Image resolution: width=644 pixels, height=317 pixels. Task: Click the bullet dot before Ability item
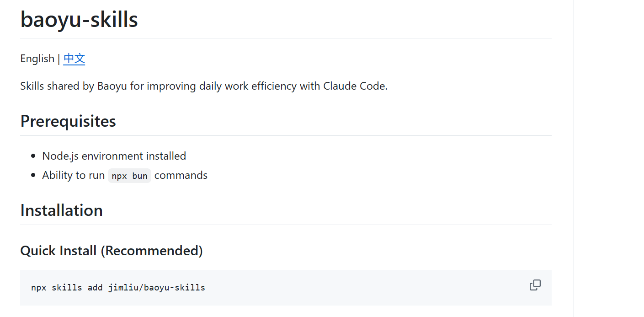[x=33, y=176]
